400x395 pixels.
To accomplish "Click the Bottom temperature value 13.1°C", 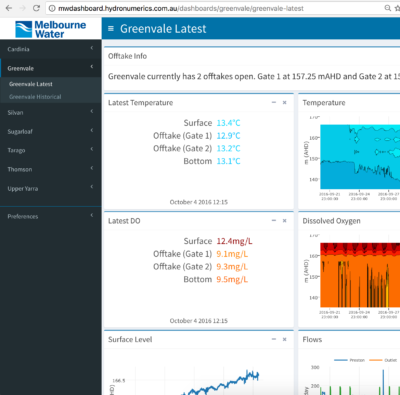I will click(x=228, y=161).
